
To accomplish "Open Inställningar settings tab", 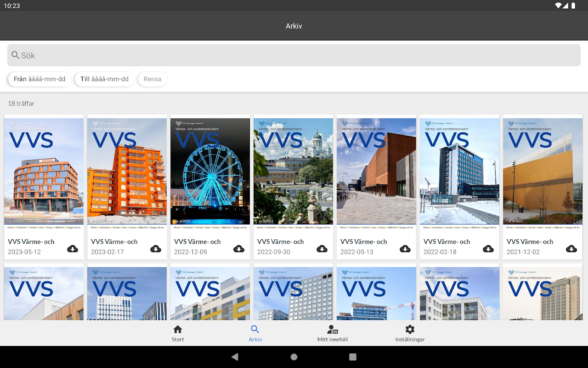I will point(410,333).
